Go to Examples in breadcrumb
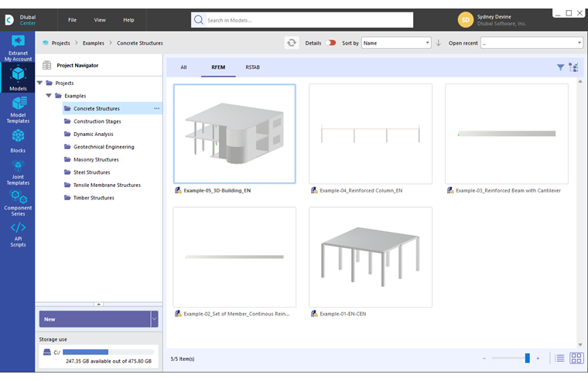Viewport: 588px width, 381px height. tap(94, 43)
